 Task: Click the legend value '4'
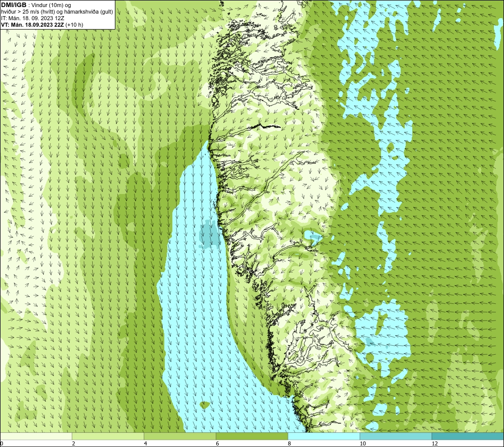point(146,443)
